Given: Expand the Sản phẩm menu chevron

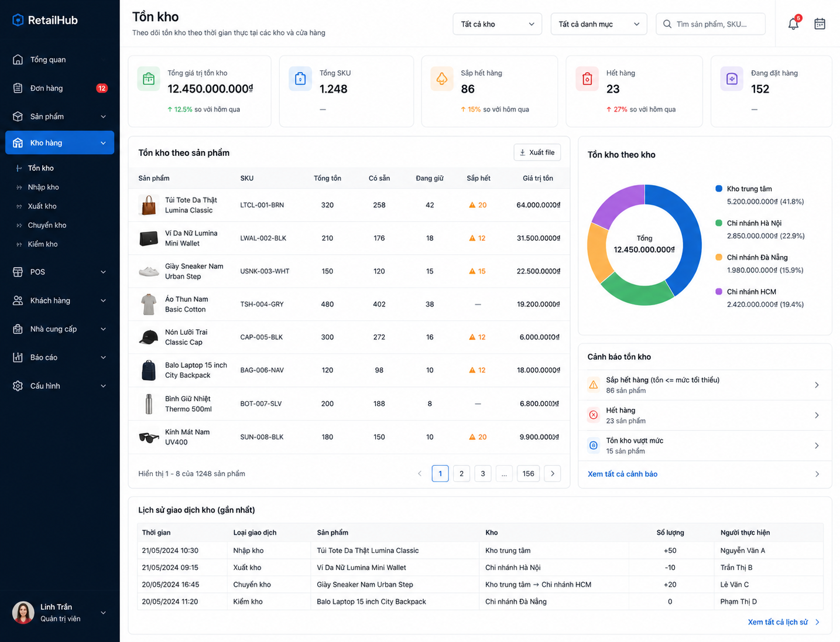Looking at the screenshot, I should pyautogui.click(x=103, y=117).
